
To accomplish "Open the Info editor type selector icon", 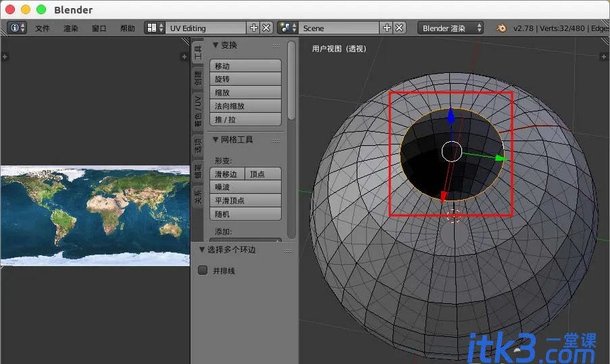I will click(x=17, y=28).
